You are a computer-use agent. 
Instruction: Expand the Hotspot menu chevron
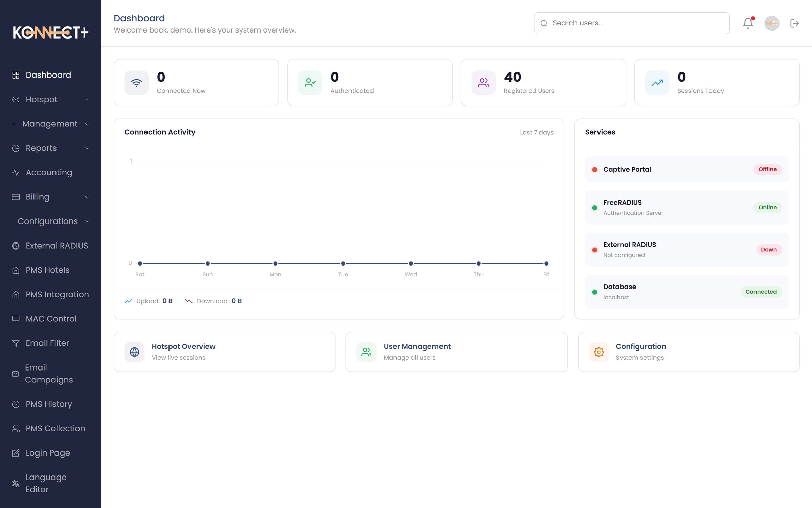tap(87, 100)
